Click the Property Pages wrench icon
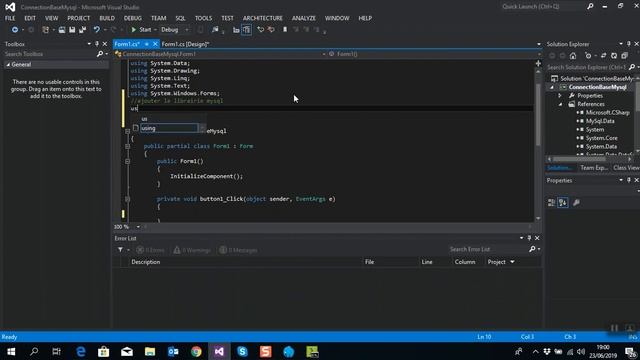640x360 pixels. 576,202
